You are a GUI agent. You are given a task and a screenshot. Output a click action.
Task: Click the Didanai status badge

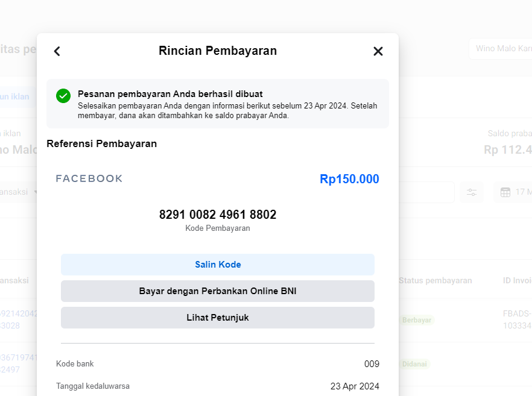click(416, 364)
